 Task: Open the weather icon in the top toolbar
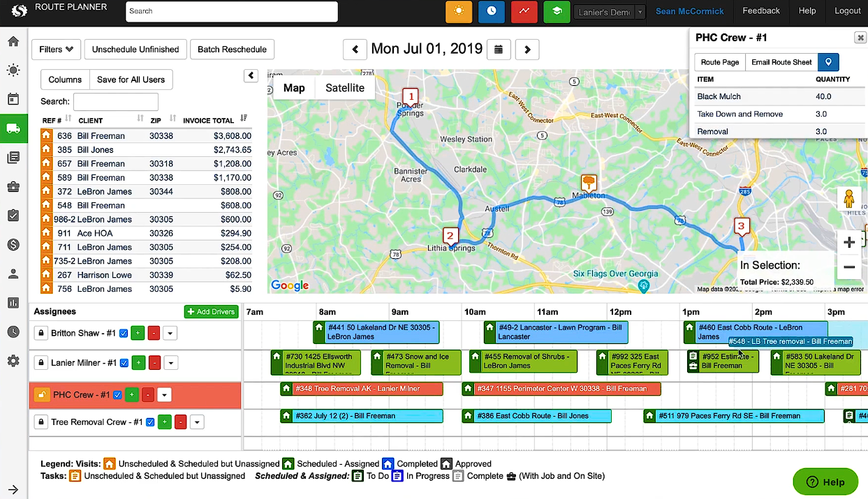459,12
